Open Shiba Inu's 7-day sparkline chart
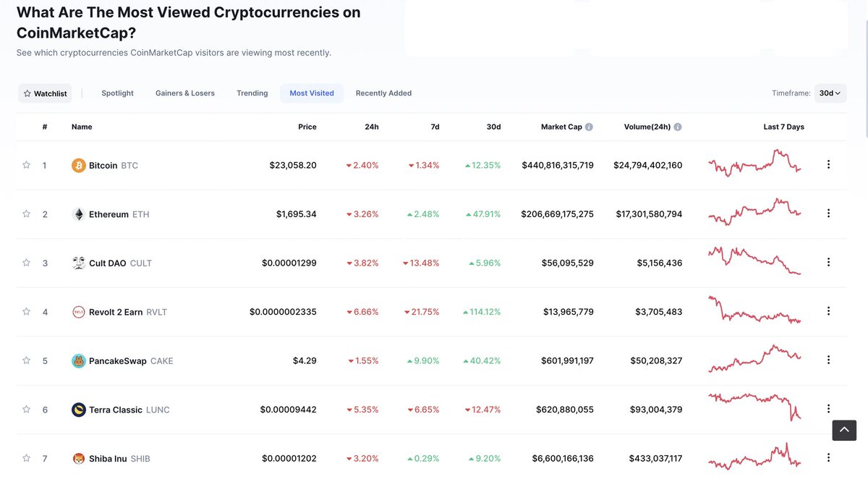The height and width of the screenshot is (482, 868). pos(754,457)
